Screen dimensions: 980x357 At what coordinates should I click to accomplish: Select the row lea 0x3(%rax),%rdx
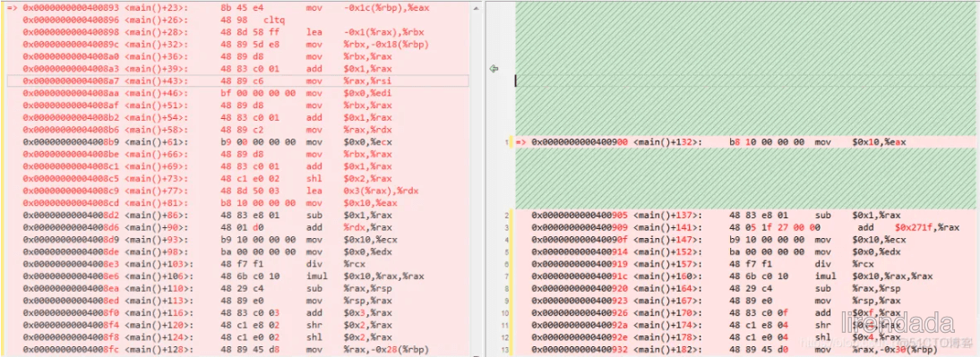237,191
